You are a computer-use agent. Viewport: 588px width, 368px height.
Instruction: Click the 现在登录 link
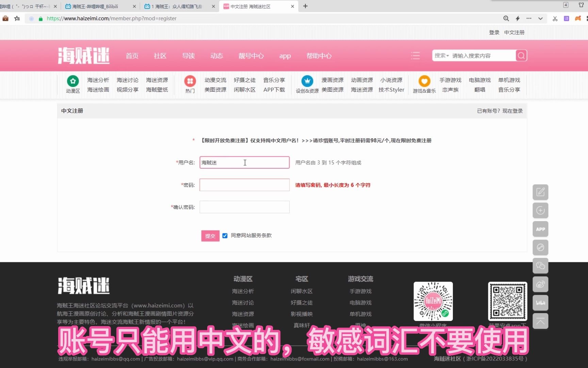click(512, 111)
